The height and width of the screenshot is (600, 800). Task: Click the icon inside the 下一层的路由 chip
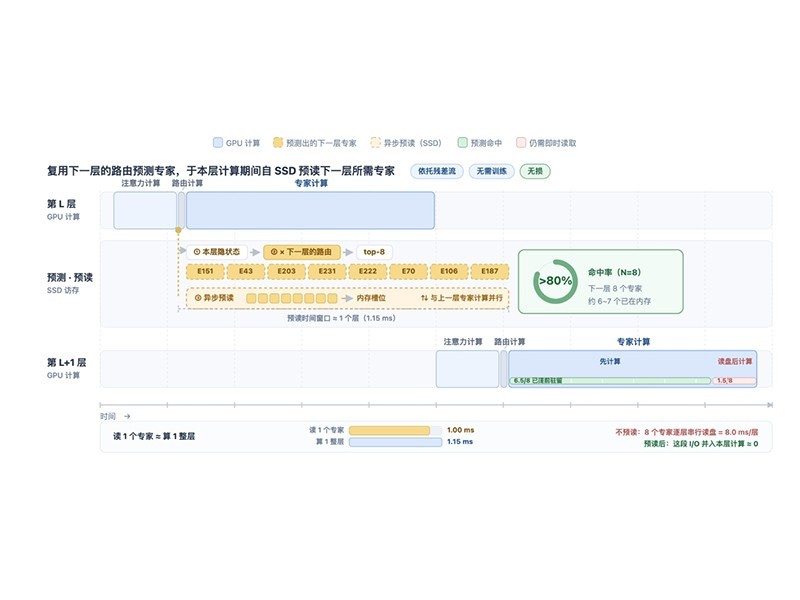274,252
